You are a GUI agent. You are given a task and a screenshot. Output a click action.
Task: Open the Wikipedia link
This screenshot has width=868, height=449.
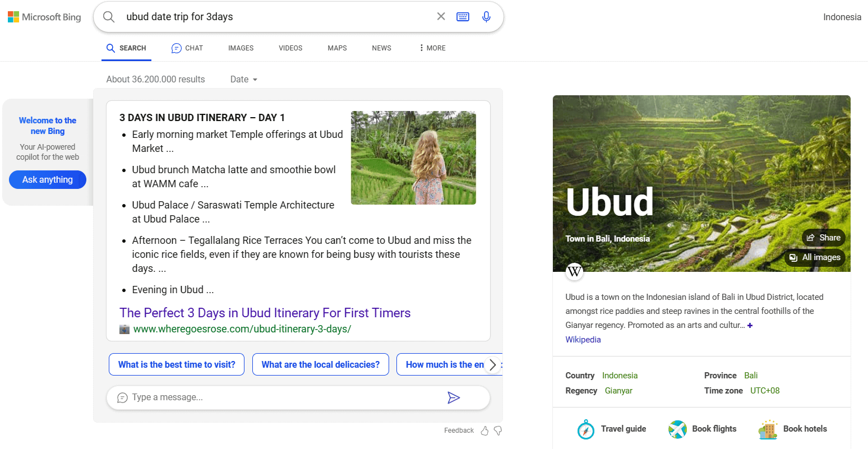pyautogui.click(x=583, y=340)
